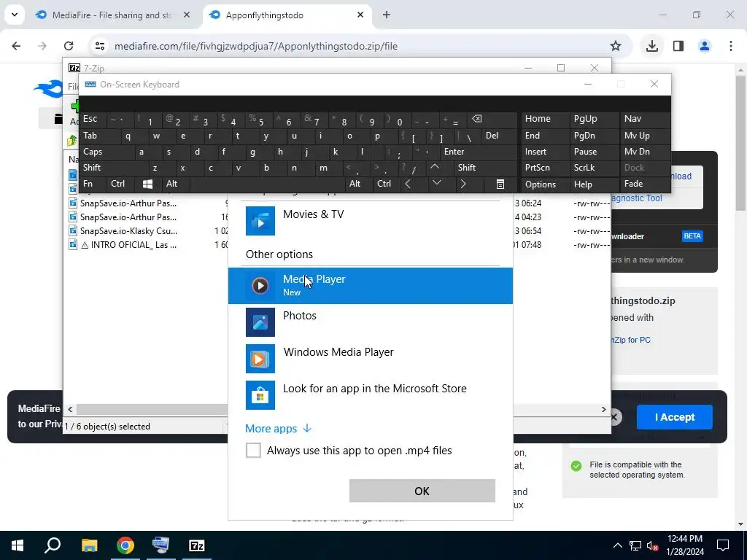Click the Help key on On-Screen Keyboard
Screen dimensions: 747x560
point(594,184)
